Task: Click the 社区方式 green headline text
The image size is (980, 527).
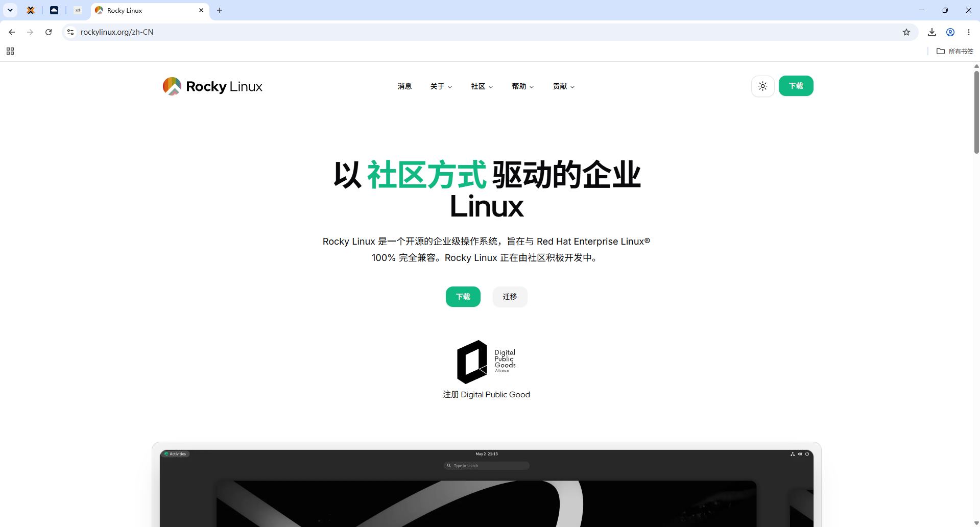Action: [427, 175]
